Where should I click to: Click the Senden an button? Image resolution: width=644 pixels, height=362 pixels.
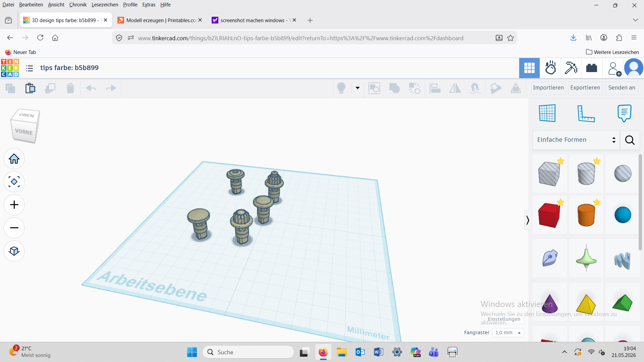click(622, 88)
